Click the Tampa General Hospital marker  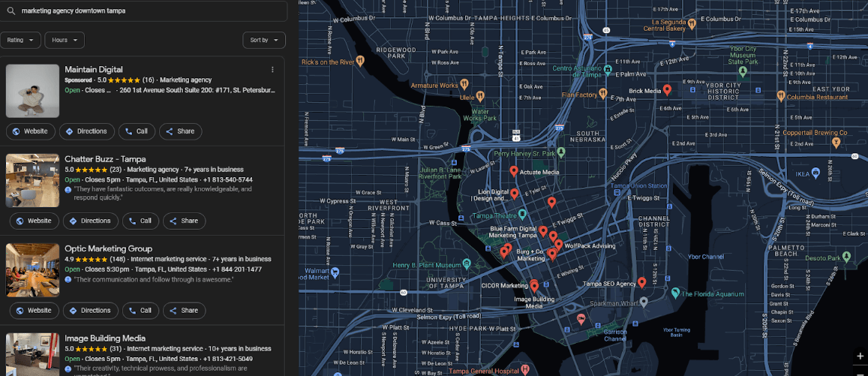525,369
